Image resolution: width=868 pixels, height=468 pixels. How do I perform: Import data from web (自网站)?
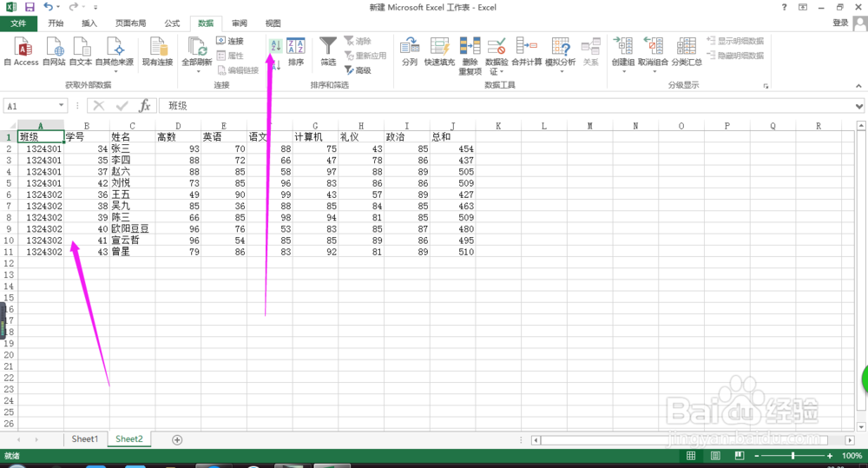(54, 51)
